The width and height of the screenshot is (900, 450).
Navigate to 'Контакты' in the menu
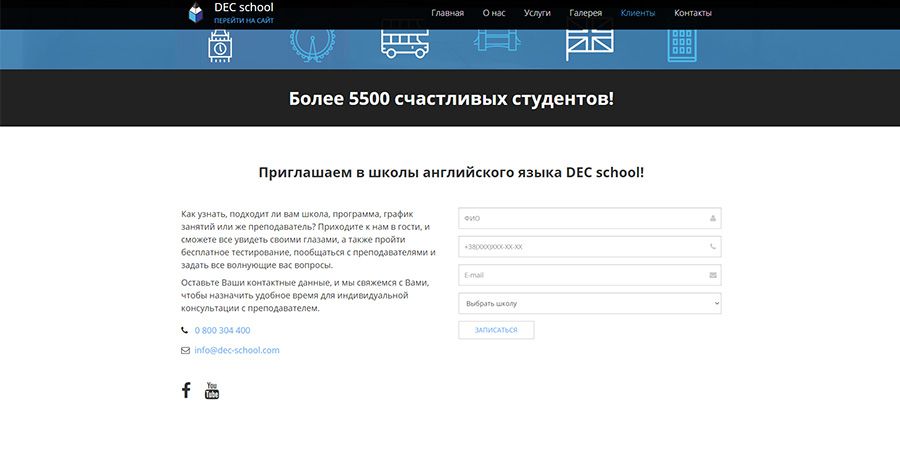point(692,13)
